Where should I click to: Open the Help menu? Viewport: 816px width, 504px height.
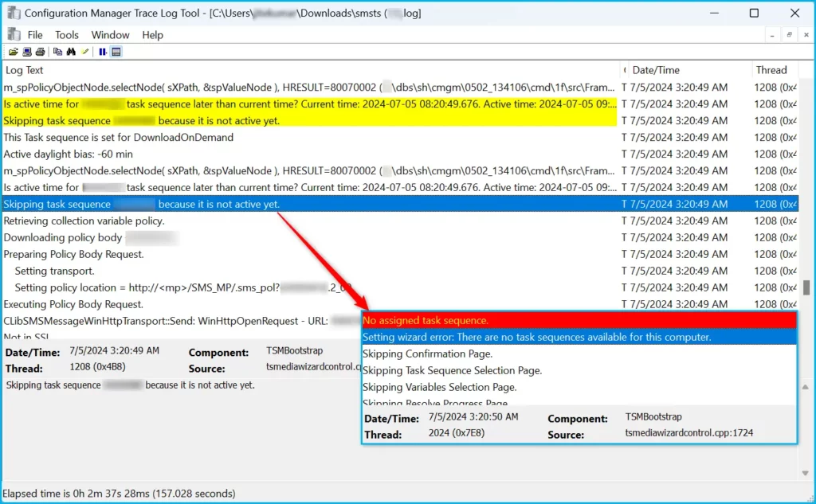152,35
